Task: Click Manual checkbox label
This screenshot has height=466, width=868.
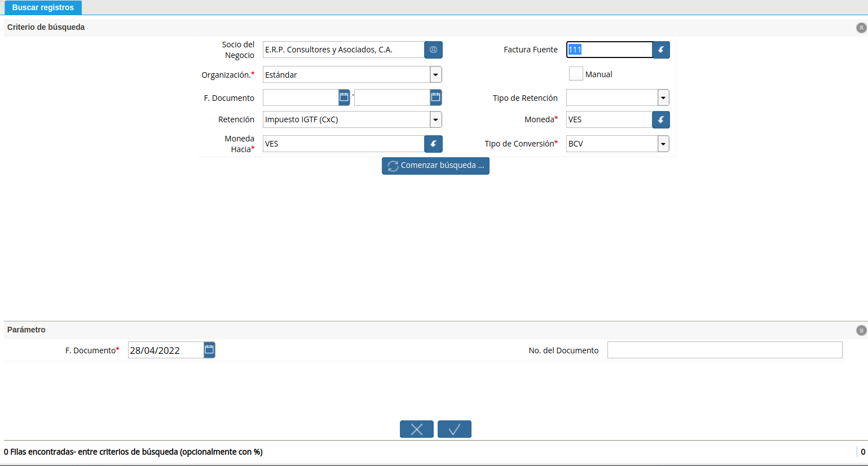Action: 599,74
